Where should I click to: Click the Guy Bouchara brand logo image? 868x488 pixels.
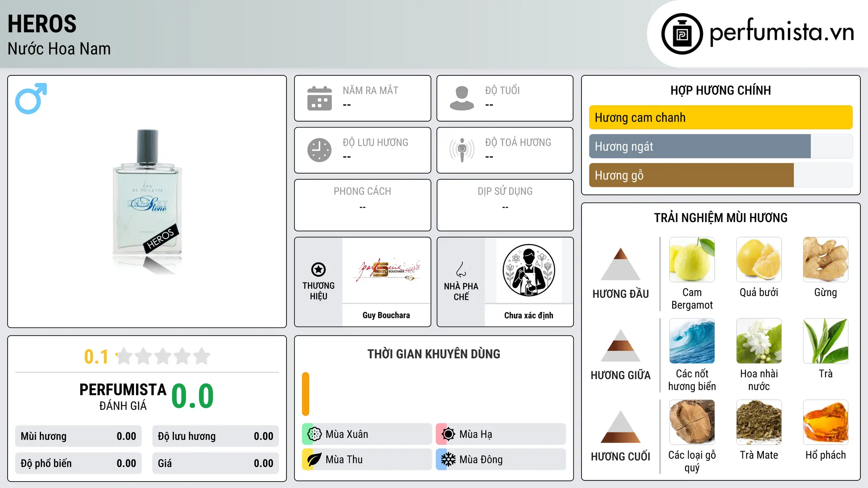387,270
